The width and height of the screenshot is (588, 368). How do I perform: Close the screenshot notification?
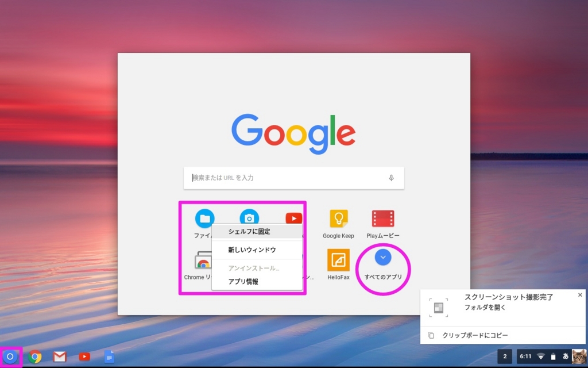pos(580,295)
